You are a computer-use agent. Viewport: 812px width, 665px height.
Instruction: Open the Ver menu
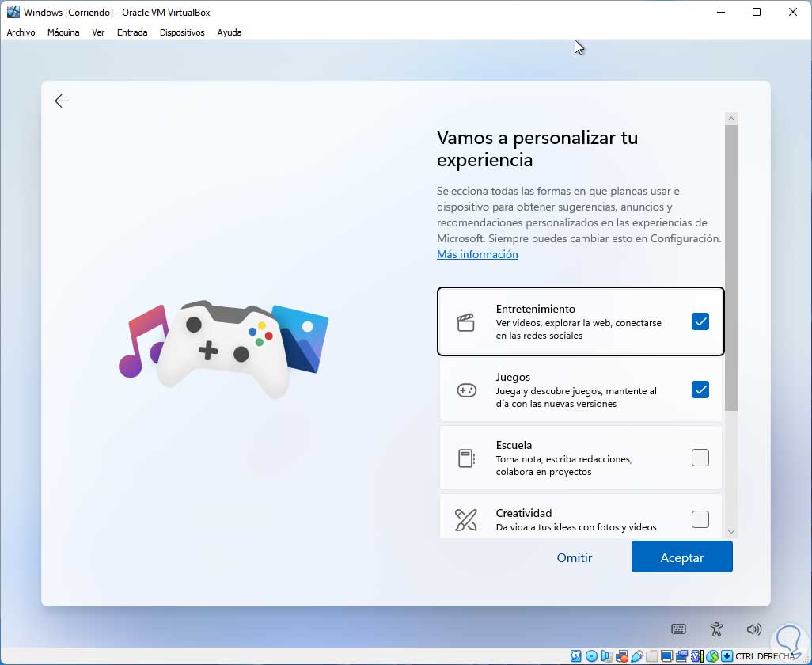98,32
